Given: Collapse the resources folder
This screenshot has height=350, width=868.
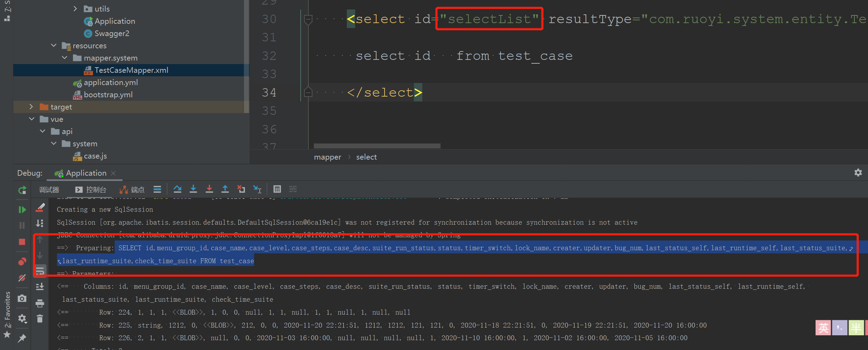Looking at the screenshot, I should pyautogui.click(x=54, y=45).
